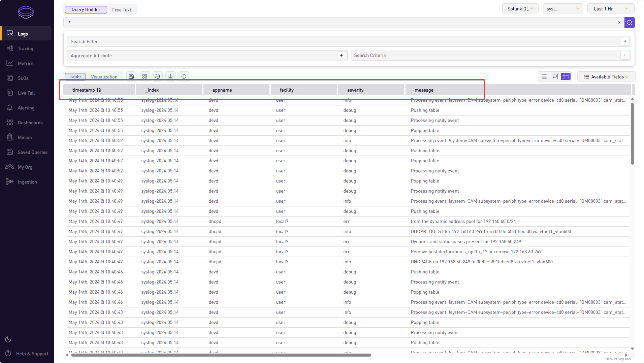Toggle dark mode with the moon icon
Screen dimensions: 644x363
coord(8,339)
